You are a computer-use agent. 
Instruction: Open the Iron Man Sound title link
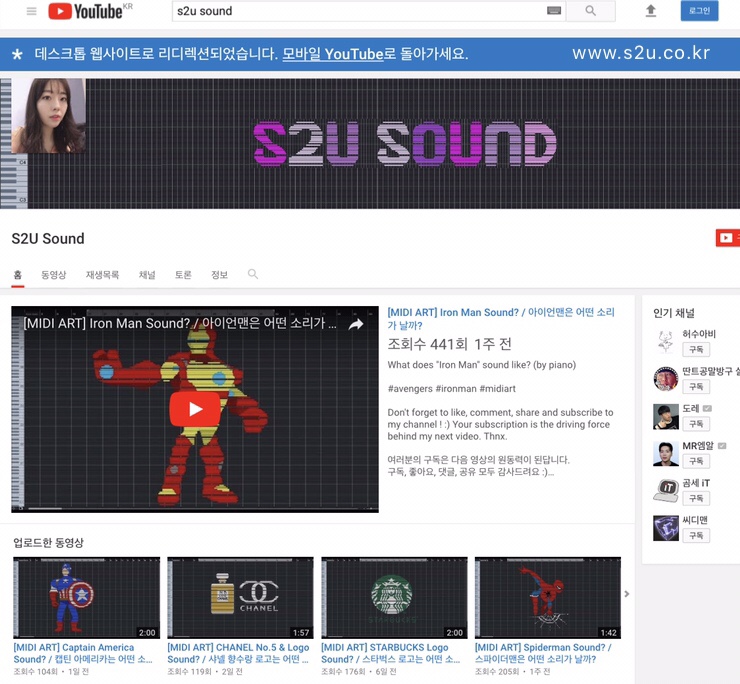click(x=501, y=319)
